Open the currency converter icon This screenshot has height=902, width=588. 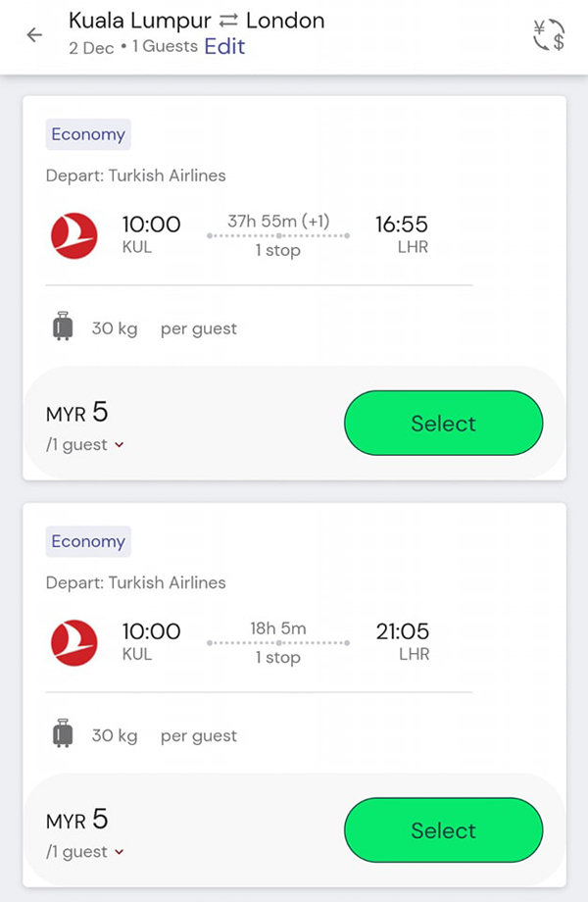(549, 35)
